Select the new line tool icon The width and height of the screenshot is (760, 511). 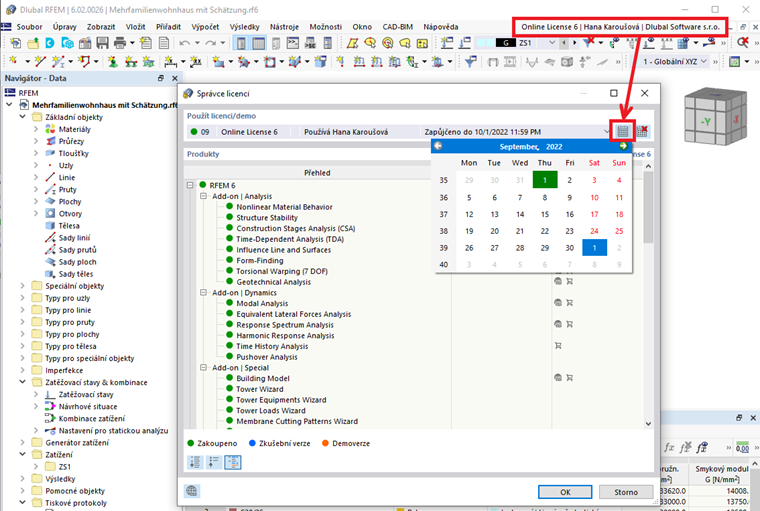pos(40,62)
